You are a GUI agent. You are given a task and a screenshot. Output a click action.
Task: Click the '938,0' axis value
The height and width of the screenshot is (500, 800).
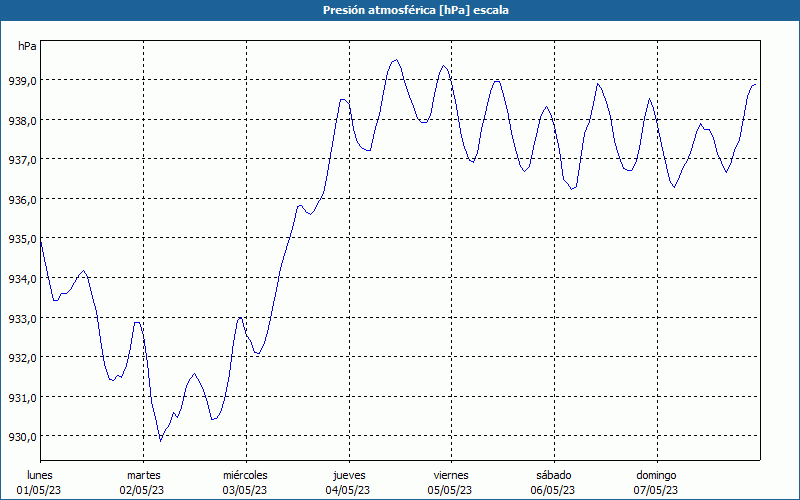coord(22,121)
